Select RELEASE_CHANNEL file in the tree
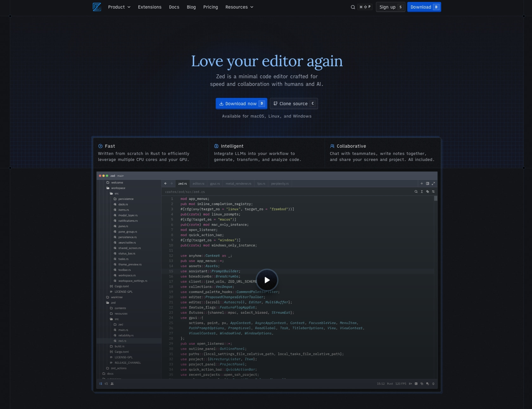The height and width of the screenshot is (409, 532). click(125, 363)
